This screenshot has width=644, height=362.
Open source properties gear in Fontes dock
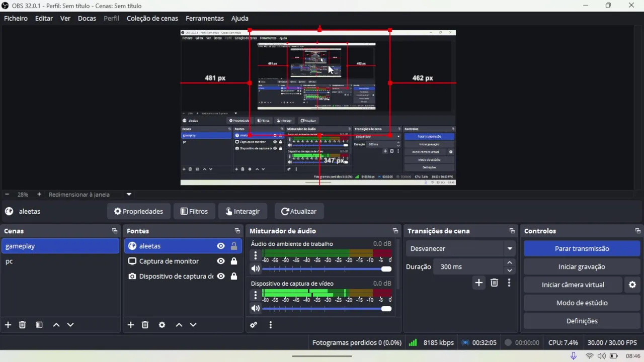click(162, 325)
